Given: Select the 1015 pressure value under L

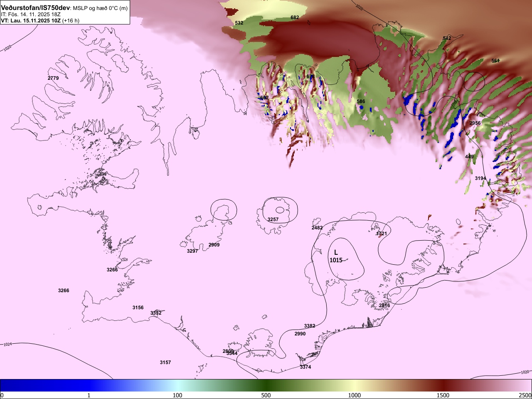Looking at the screenshot, I should (336, 260).
